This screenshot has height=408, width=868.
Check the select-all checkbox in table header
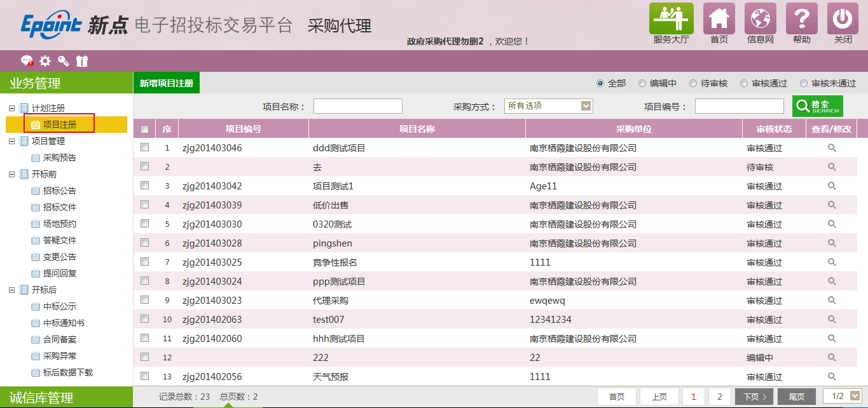[144, 128]
